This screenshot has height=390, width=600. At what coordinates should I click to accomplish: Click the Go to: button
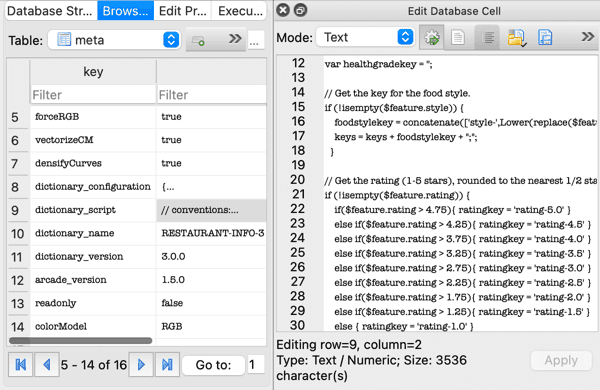click(x=214, y=365)
